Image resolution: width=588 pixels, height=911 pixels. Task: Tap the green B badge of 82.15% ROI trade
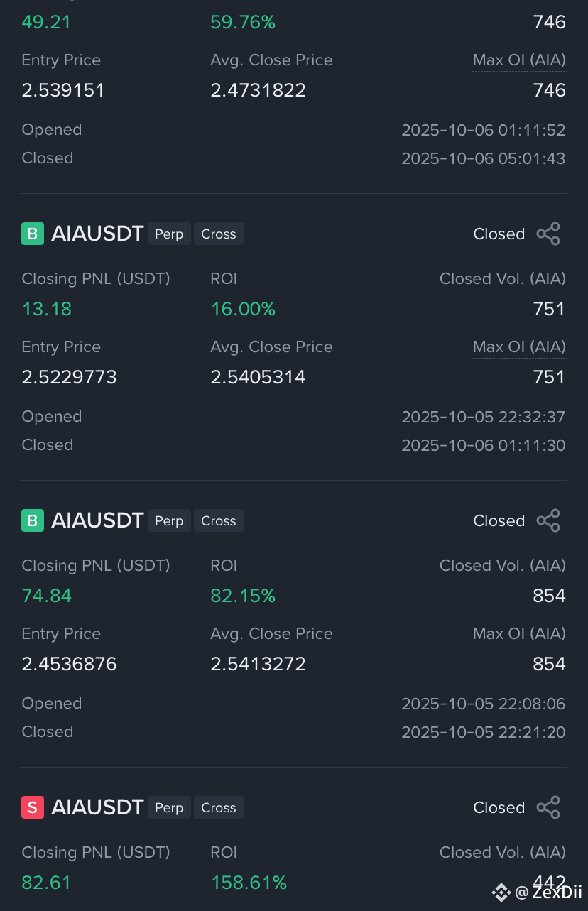pos(33,520)
